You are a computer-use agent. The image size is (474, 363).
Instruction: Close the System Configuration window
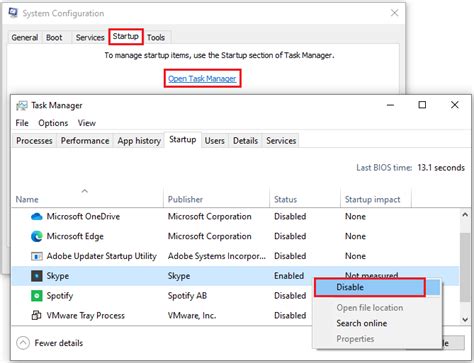click(x=394, y=13)
